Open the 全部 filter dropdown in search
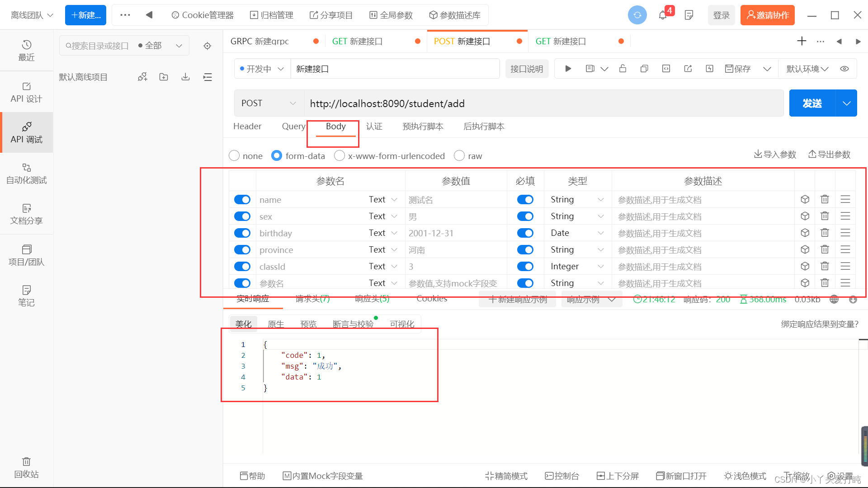The height and width of the screenshot is (488, 868). click(x=160, y=46)
